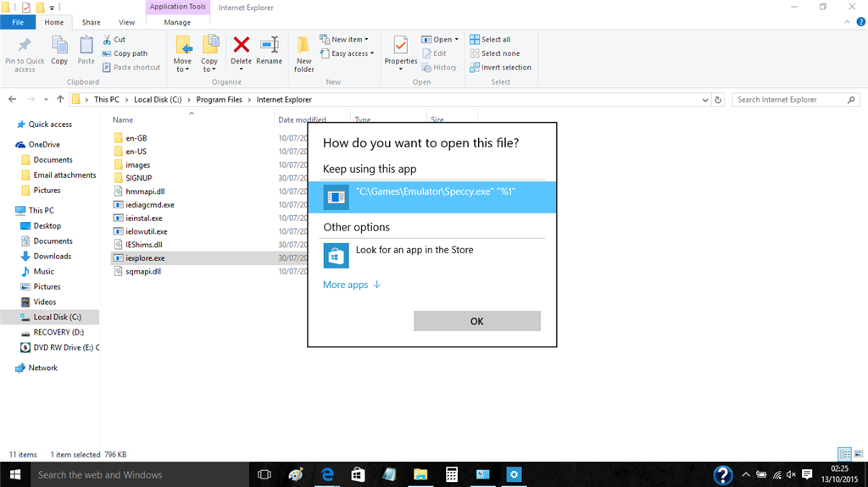Click the Properties icon in the ribbon
Viewport: 868px width, 487px height.
pos(401,45)
